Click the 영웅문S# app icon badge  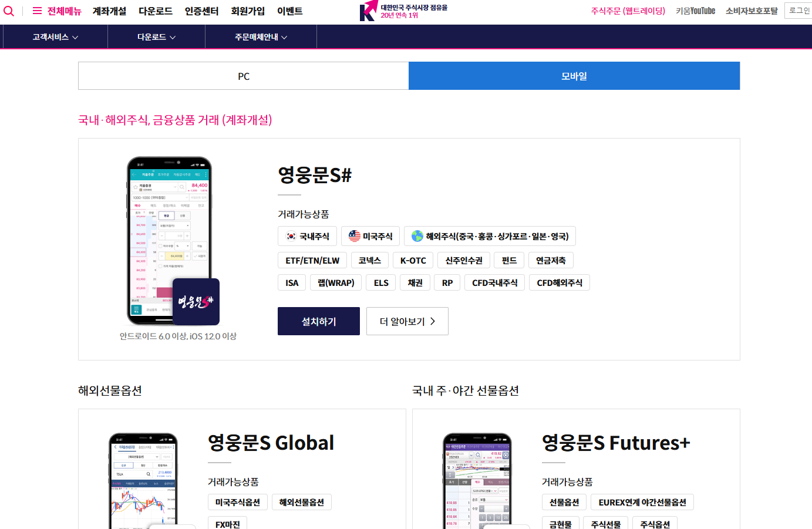196,302
